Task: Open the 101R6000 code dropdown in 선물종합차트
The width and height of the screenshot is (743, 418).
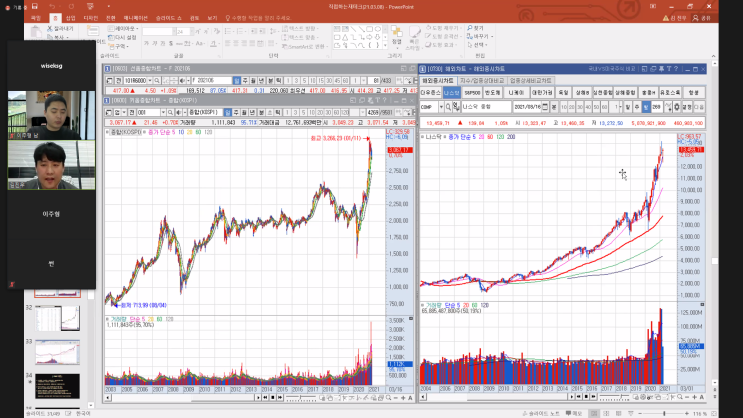Action: pos(150,81)
